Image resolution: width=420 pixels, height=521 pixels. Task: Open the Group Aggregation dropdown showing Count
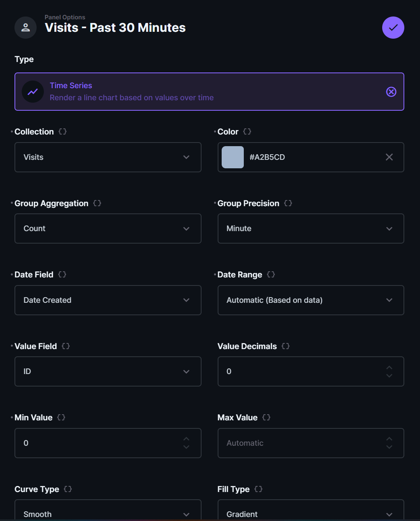click(x=108, y=228)
